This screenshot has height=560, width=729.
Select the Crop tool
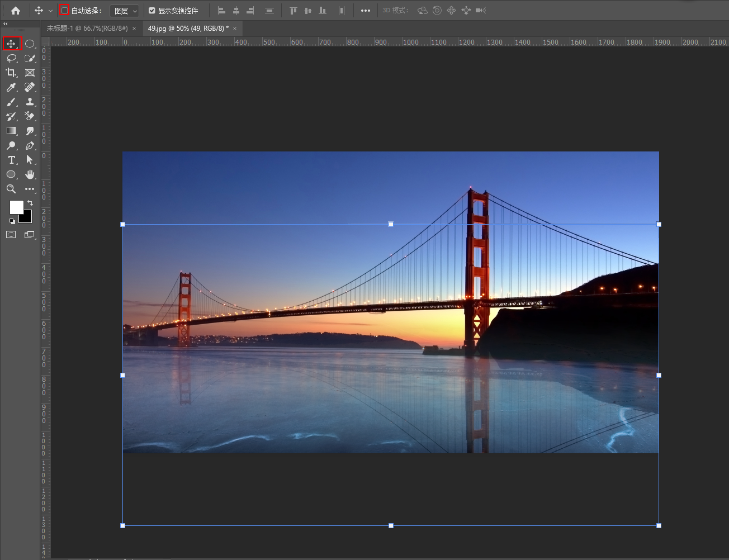coord(11,73)
